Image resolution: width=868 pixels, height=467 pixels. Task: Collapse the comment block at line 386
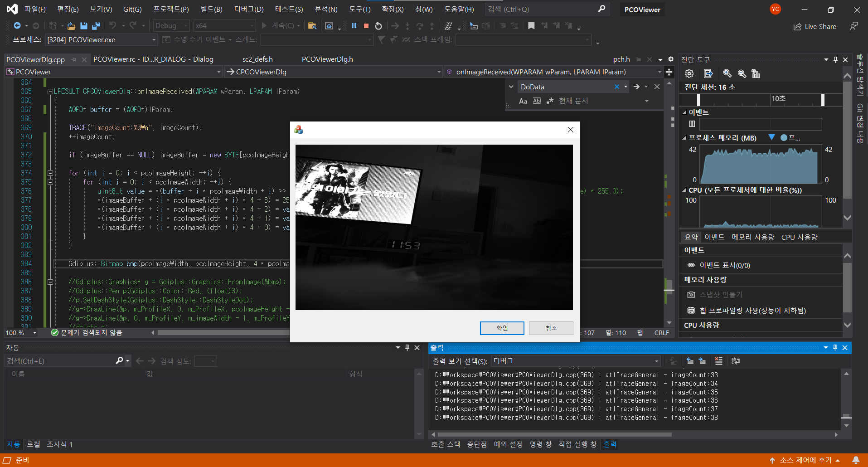50,282
